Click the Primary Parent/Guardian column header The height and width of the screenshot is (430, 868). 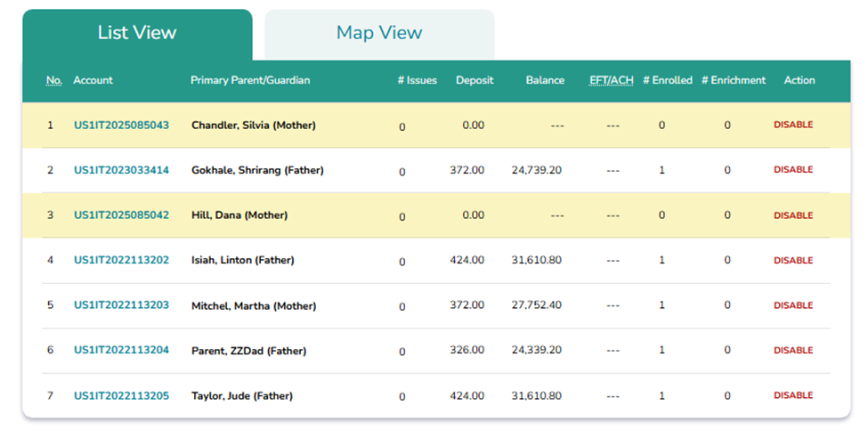(250, 80)
